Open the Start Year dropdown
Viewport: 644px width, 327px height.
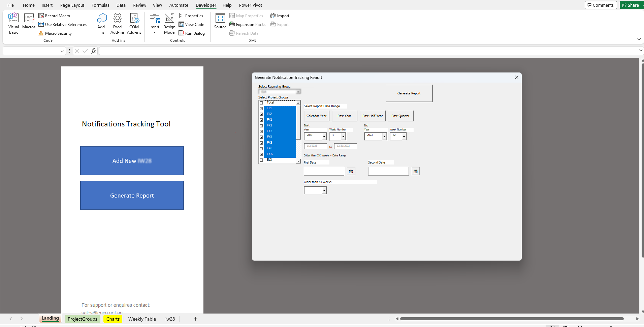click(324, 137)
